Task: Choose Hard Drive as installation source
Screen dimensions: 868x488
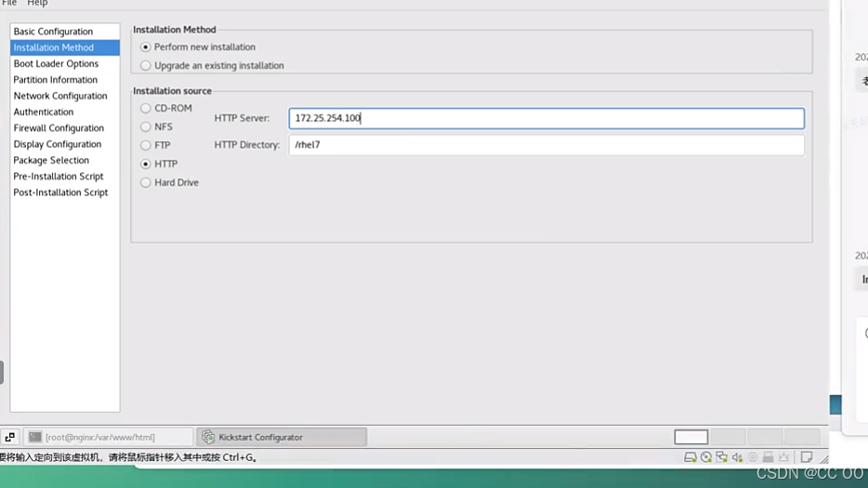Action: (170, 182)
